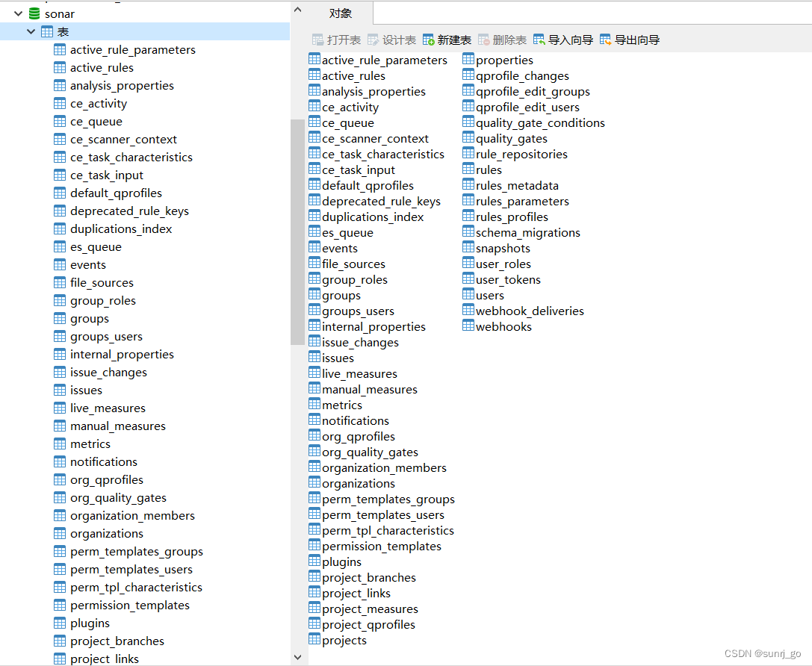This screenshot has width=812, height=666.
Task: Select active_rules table icon in tree
Action: pos(60,68)
